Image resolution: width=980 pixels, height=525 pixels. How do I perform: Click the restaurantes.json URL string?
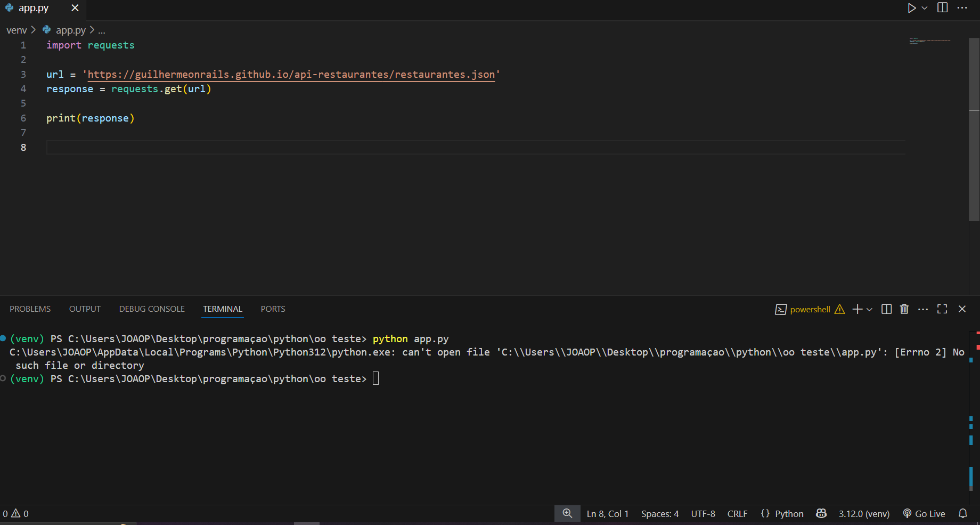291,75
